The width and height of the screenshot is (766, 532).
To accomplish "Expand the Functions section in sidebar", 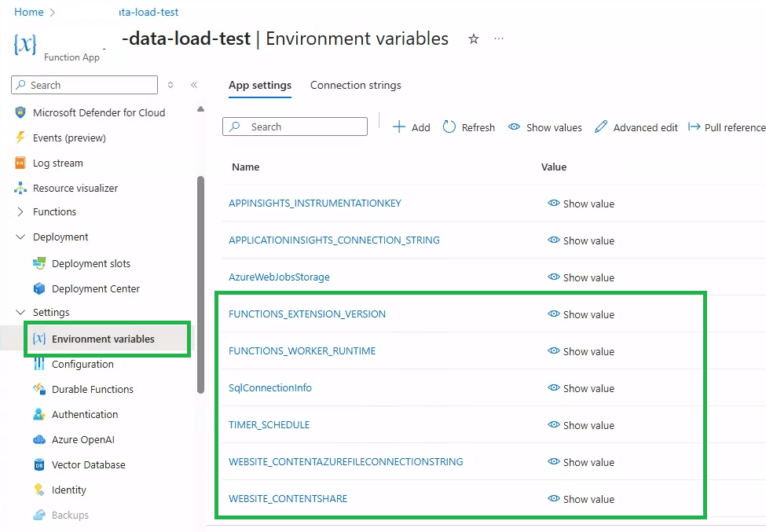I will click(20, 211).
